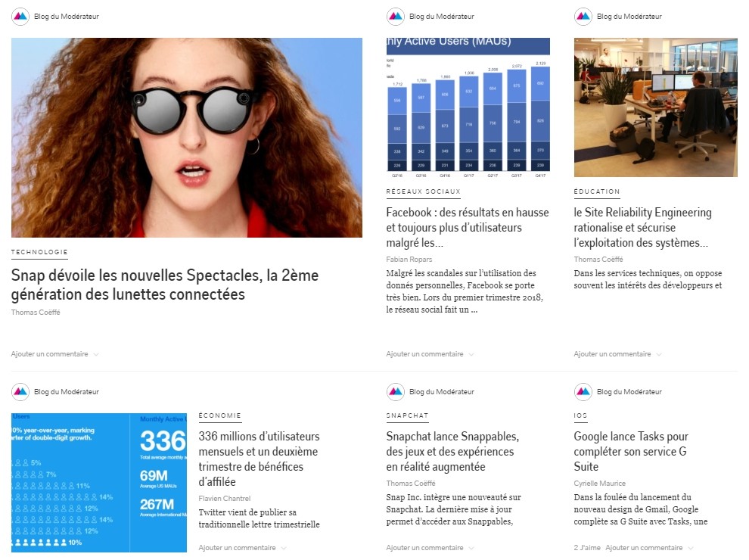Read the Twitter vient de publier excerpt
Image resolution: width=749 pixels, height=560 pixels.
[260, 518]
